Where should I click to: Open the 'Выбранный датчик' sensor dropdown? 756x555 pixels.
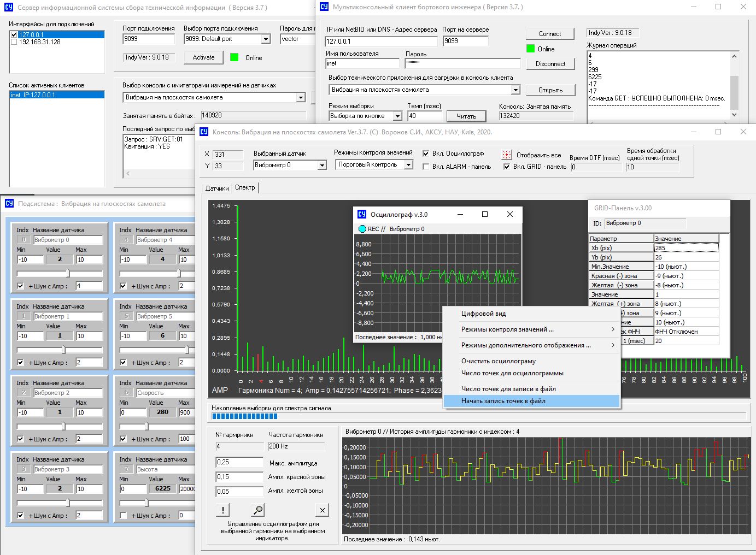point(322,165)
